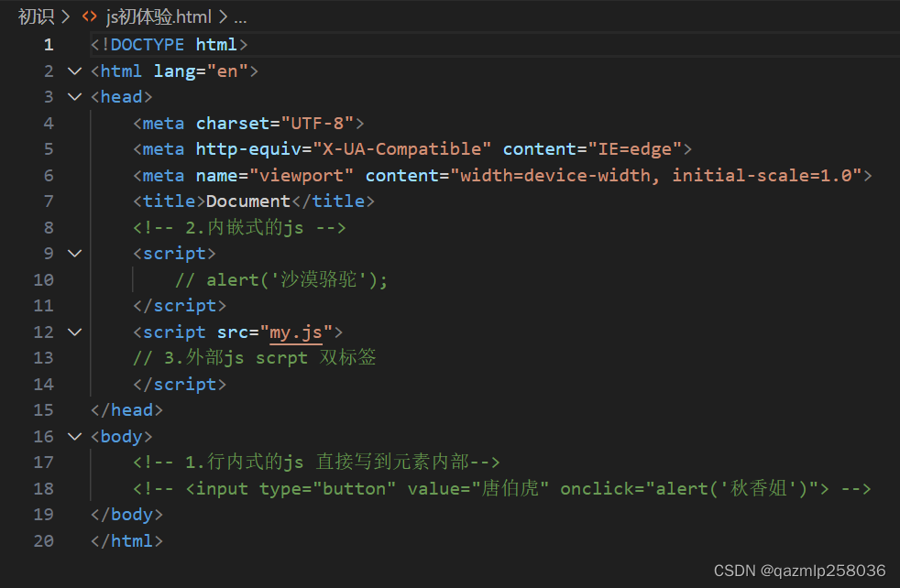Image resolution: width=900 pixels, height=588 pixels.
Task: Click line number 20 in the gutter
Action: (x=44, y=541)
